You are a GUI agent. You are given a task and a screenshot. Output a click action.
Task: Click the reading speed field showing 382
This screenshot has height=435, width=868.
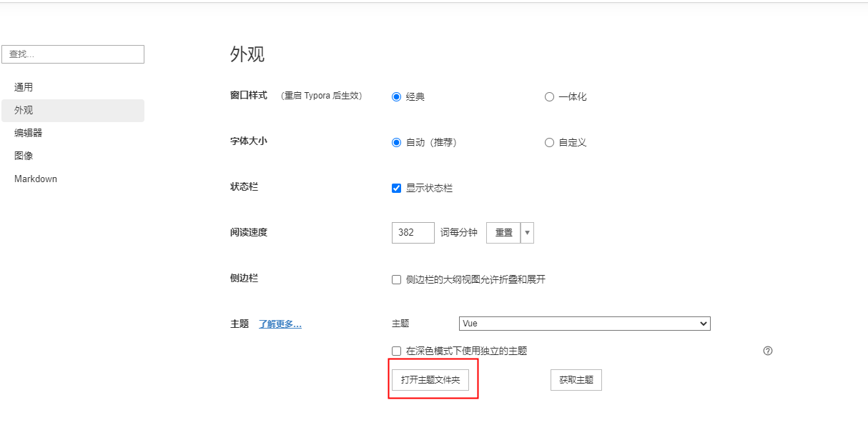point(413,233)
